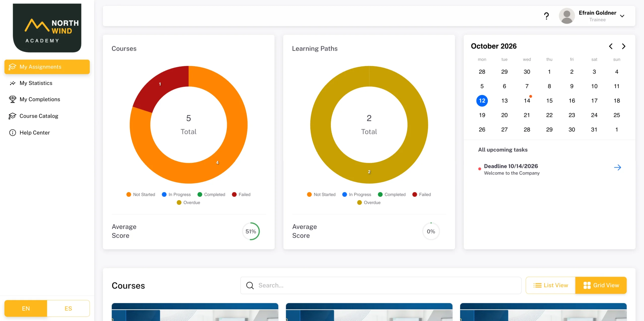
Task: Click the 51% average score indicator
Action: [x=251, y=231]
